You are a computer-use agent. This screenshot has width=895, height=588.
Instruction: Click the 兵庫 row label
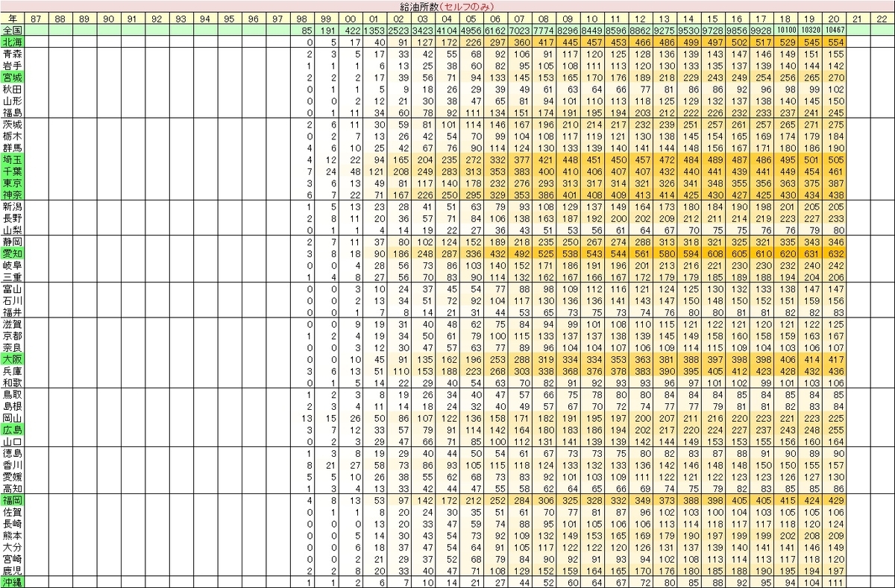tap(12, 371)
